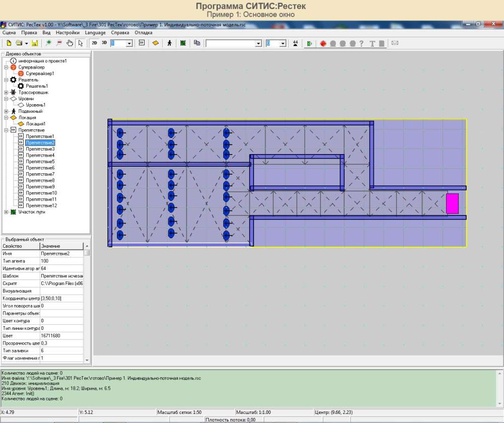Viewport: 504px width, 423px height.
Task: Expand the Трассировщик tree node
Action: click(x=6, y=93)
